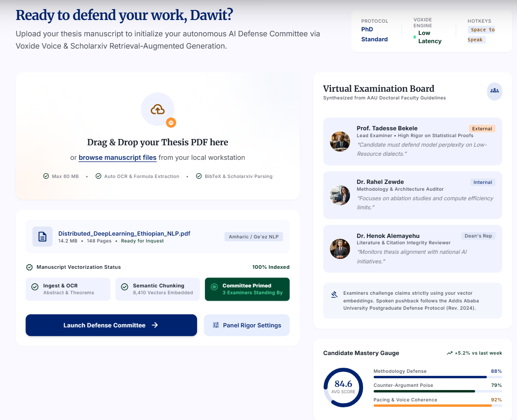Click the 92% Pacing & Voice value

tap(496, 400)
